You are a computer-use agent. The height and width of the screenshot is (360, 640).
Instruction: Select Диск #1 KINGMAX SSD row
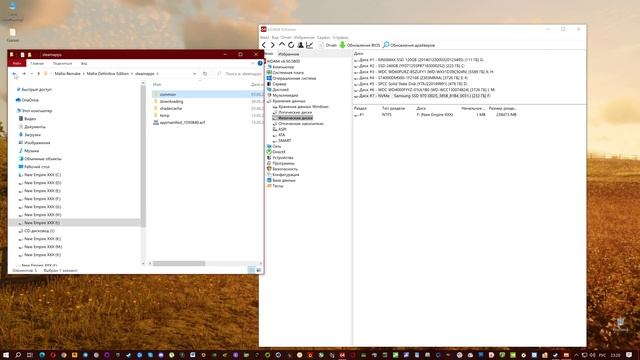pos(419,60)
